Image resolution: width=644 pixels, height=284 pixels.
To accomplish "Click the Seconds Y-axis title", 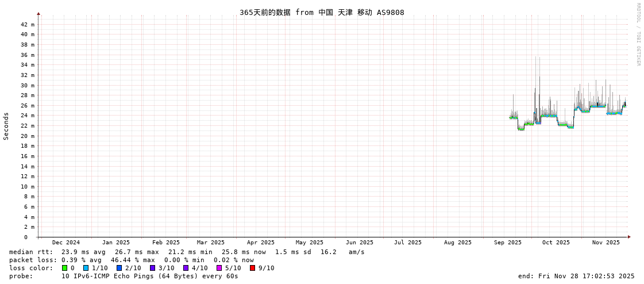I will click(x=6, y=126).
